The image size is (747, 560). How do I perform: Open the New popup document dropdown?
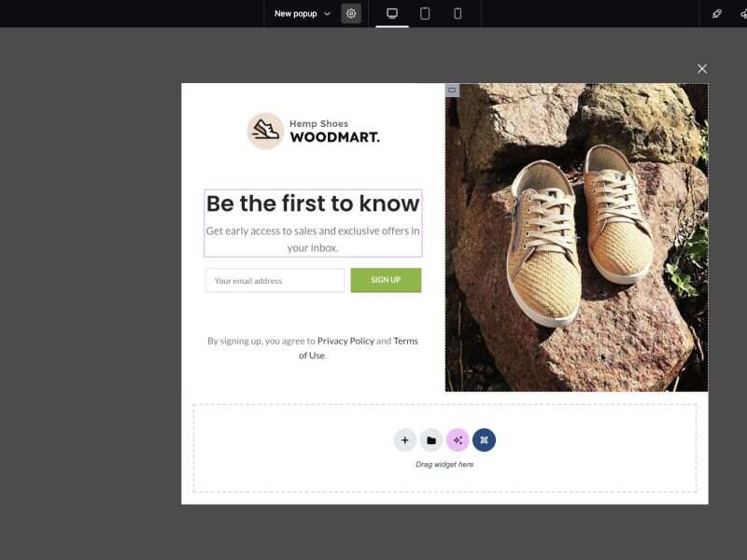302,14
